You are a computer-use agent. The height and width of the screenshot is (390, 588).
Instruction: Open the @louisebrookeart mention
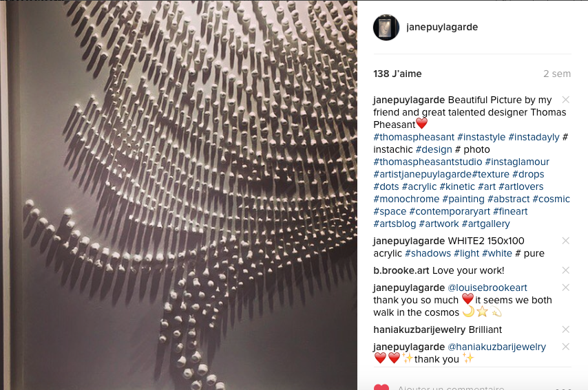click(487, 288)
